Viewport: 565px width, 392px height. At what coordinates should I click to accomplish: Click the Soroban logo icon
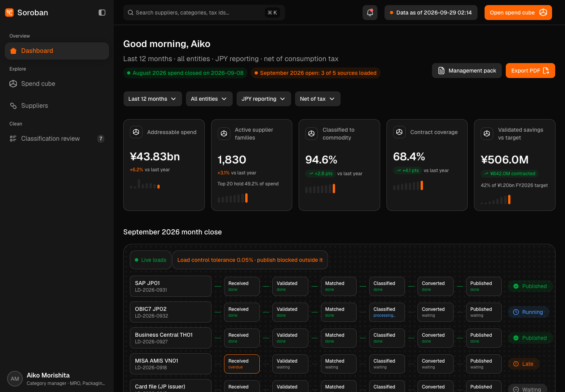(9, 13)
